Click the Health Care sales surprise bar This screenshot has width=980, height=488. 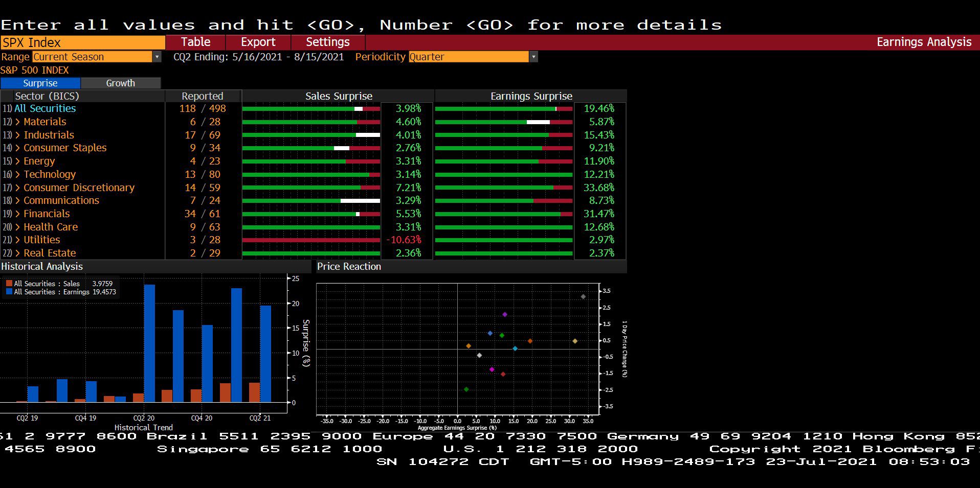(311, 227)
